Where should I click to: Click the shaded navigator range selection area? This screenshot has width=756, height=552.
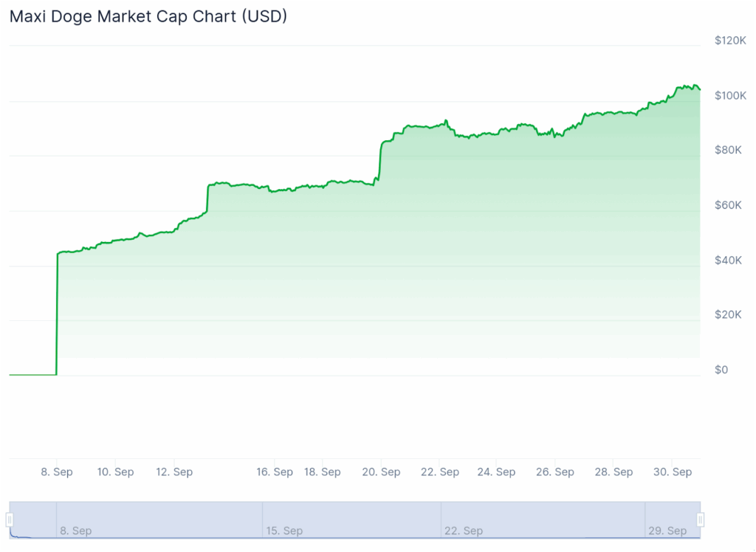point(354,517)
